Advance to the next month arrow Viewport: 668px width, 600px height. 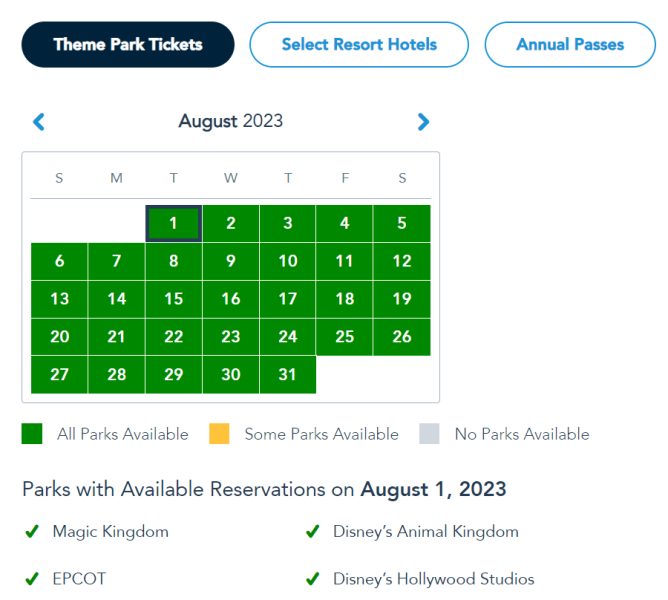coord(423,122)
